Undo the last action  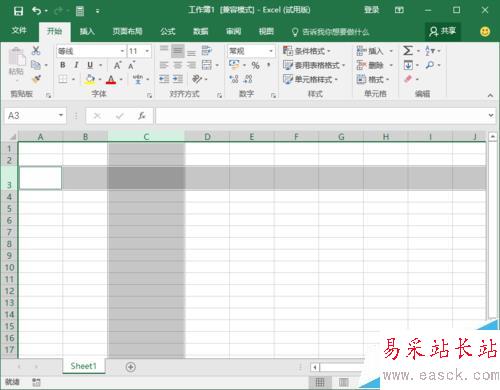pyautogui.click(x=36, y=11)
